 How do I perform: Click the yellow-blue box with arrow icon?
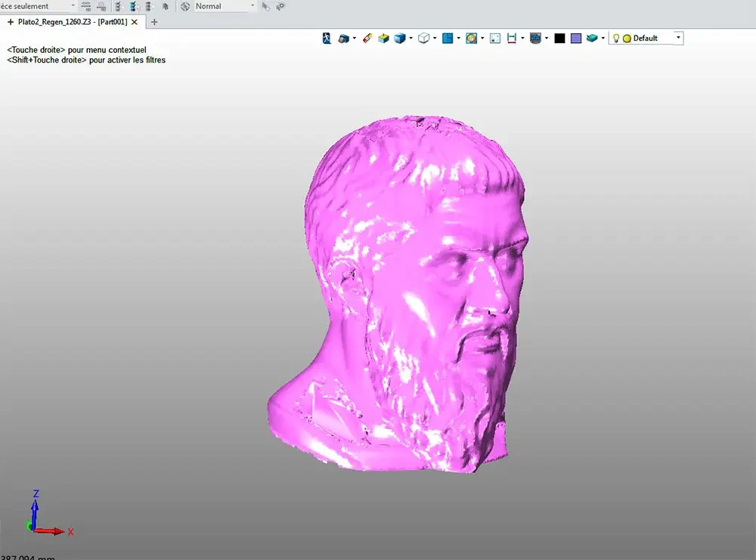[383, 38]
